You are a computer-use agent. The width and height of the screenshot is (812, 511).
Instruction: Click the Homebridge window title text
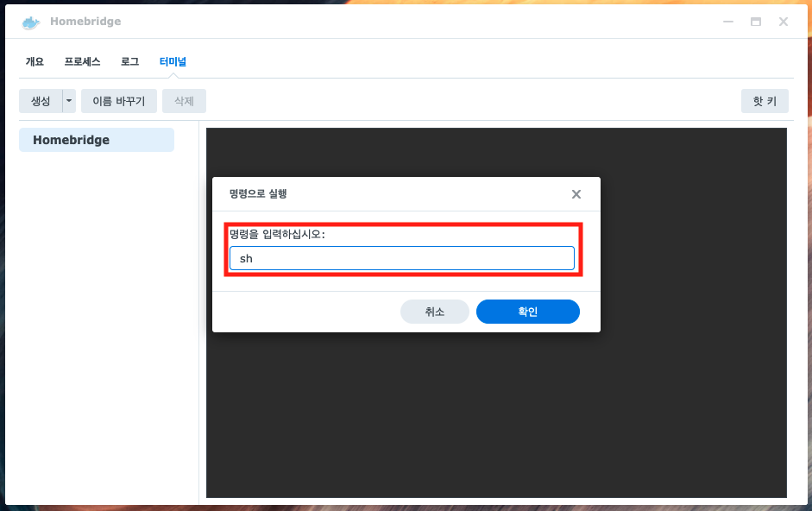pyautogui.click(x=85, y=22)
